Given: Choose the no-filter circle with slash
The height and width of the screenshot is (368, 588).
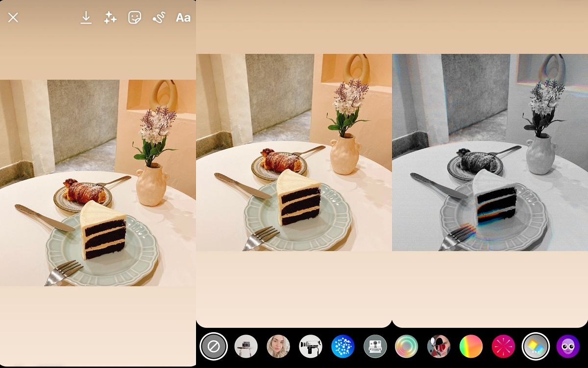Looking at the screenshot, I should [x=214, y=346].
